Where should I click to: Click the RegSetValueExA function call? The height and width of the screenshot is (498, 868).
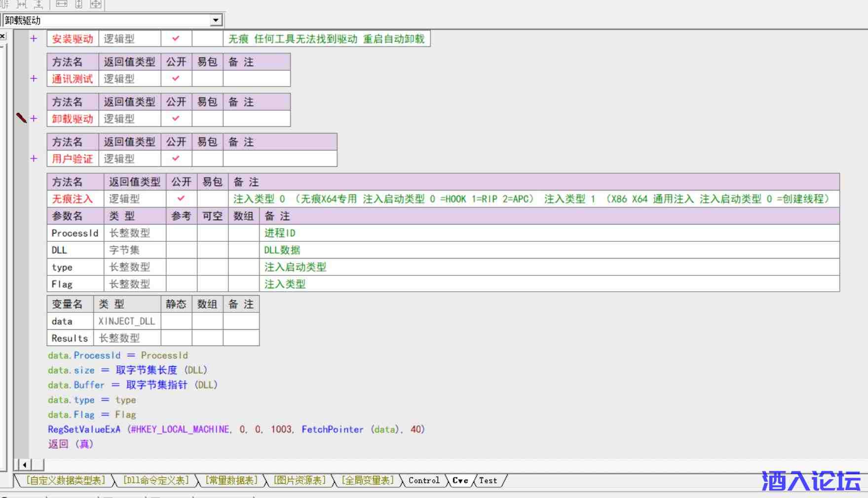84,429
